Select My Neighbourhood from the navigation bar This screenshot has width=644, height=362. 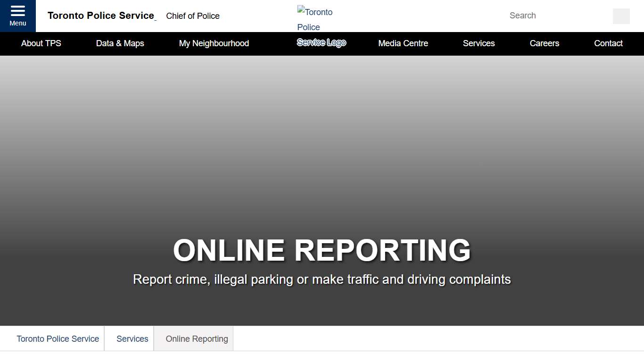(x=214, y=43)
